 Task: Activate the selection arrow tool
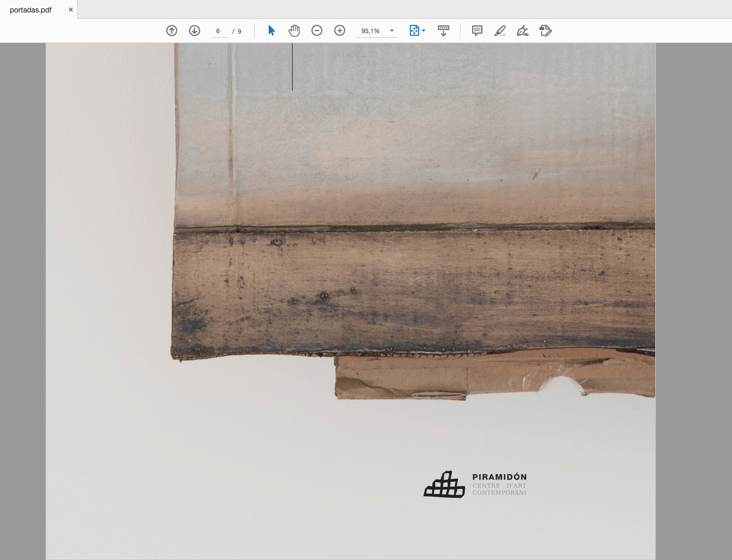[271, 31]
